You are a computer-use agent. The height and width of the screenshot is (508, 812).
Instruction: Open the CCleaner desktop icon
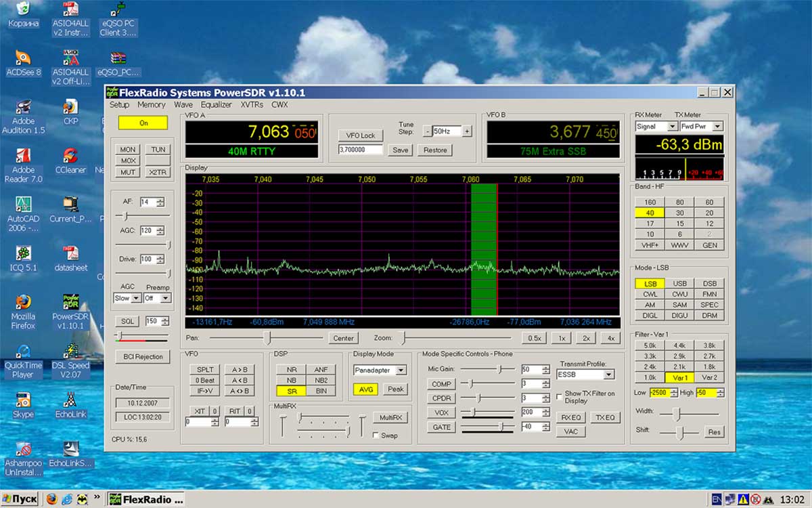click(70, 157)
